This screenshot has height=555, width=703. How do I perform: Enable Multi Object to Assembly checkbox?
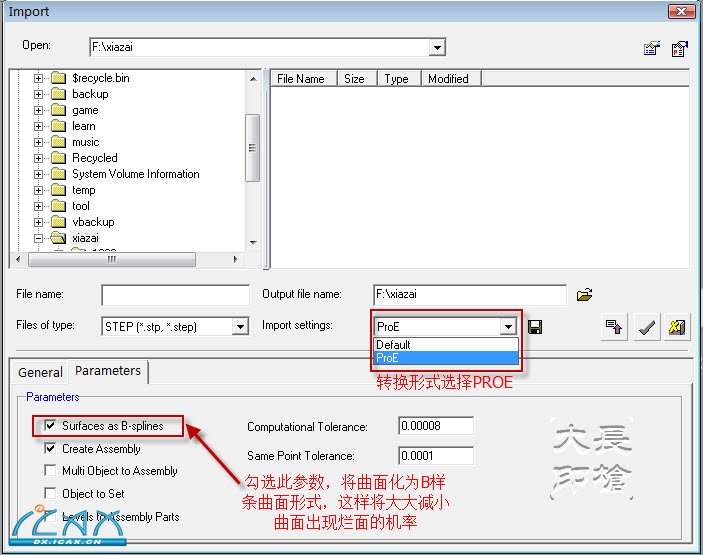[x=50, y=470]
